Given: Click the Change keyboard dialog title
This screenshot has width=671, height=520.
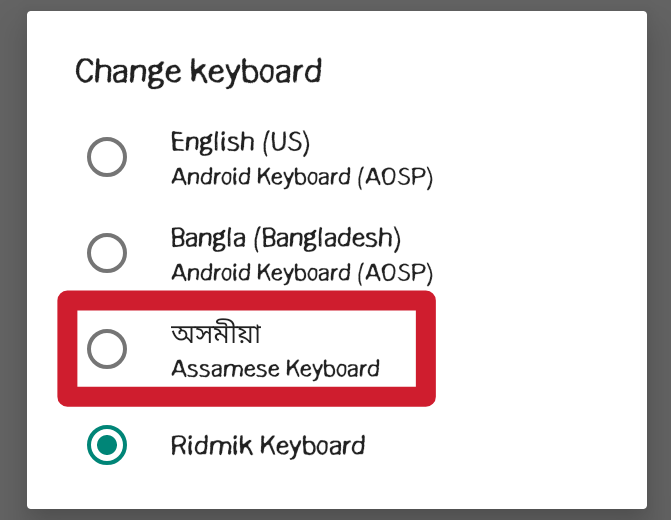Looking at the screenshot, I should pos(198,72).
